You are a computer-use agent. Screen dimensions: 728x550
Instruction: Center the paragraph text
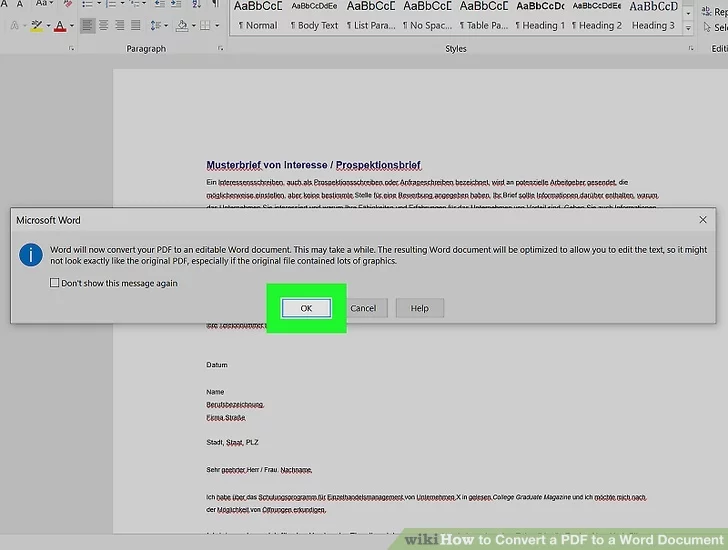104,25
